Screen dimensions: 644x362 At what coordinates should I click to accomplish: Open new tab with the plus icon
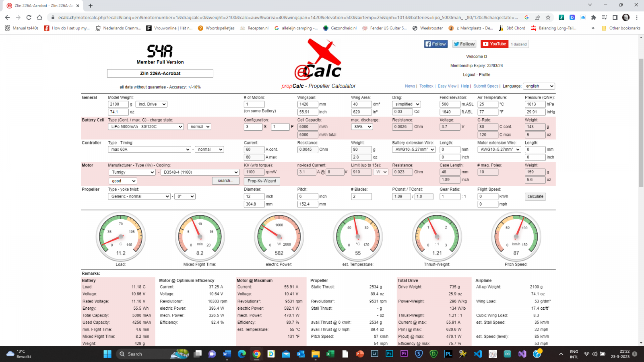91,6
